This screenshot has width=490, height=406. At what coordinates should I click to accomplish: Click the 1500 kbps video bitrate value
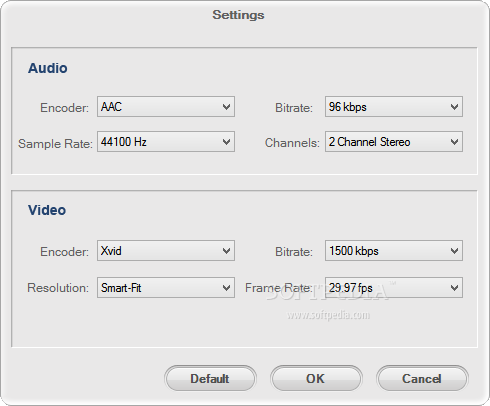[354, 251]
